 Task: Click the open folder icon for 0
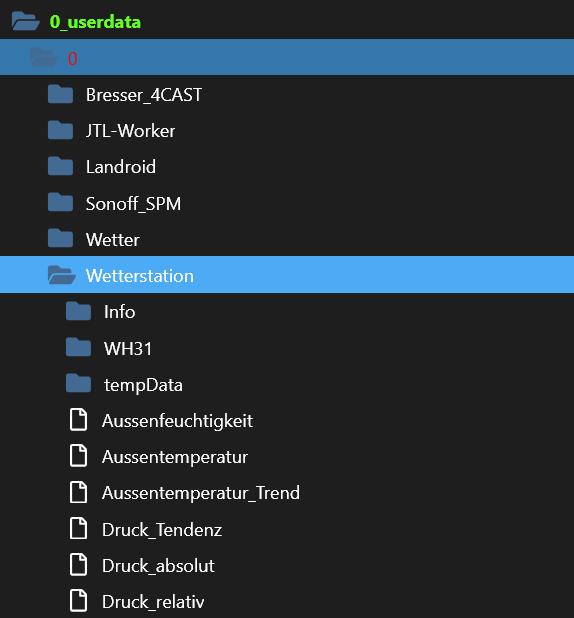pyautogui.click(x=44, y=57)
